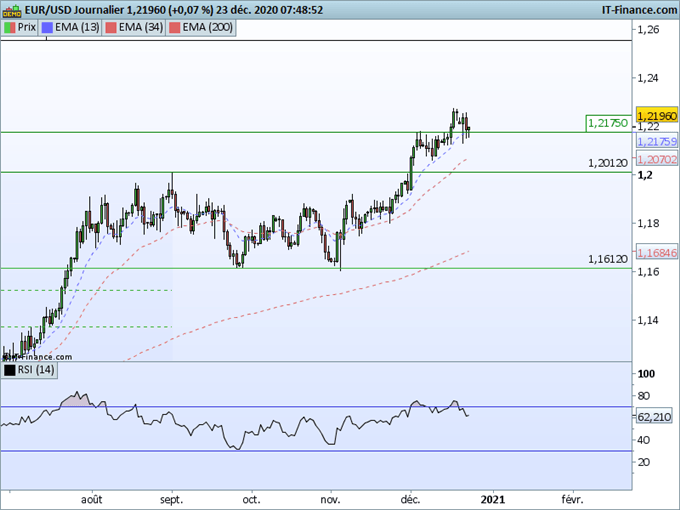Click the févr. label on time axis
The height and width of the screenshot is (510, 680).
pos(572,500)
